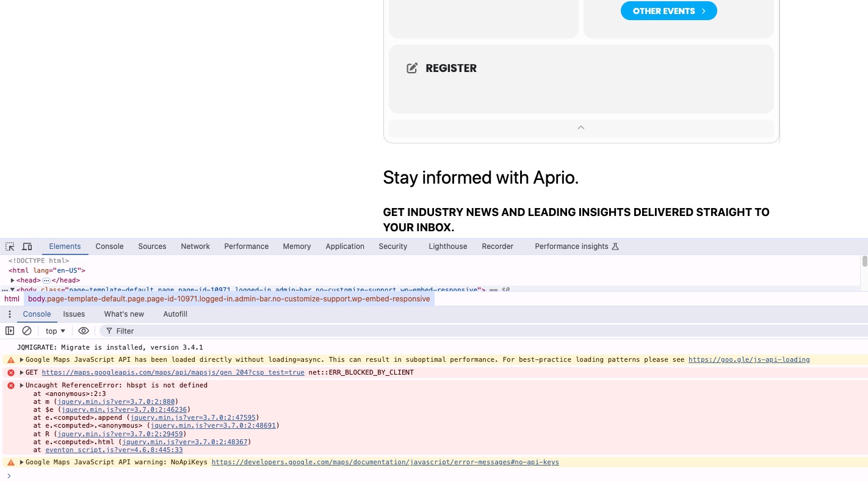This screenshot has width=868, height=482.
Task: Toggle the device toolbar icon
Action: 27,246
